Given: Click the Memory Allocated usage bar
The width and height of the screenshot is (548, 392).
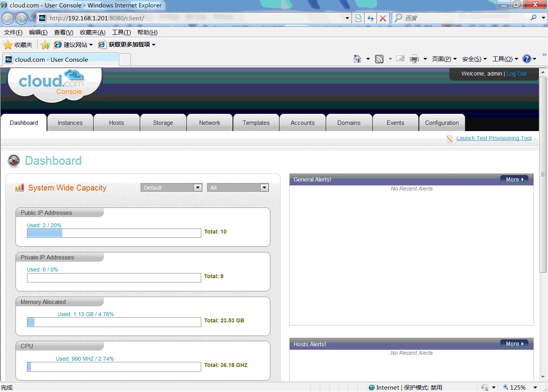Looking at the screenshot, I should [114, 322].
